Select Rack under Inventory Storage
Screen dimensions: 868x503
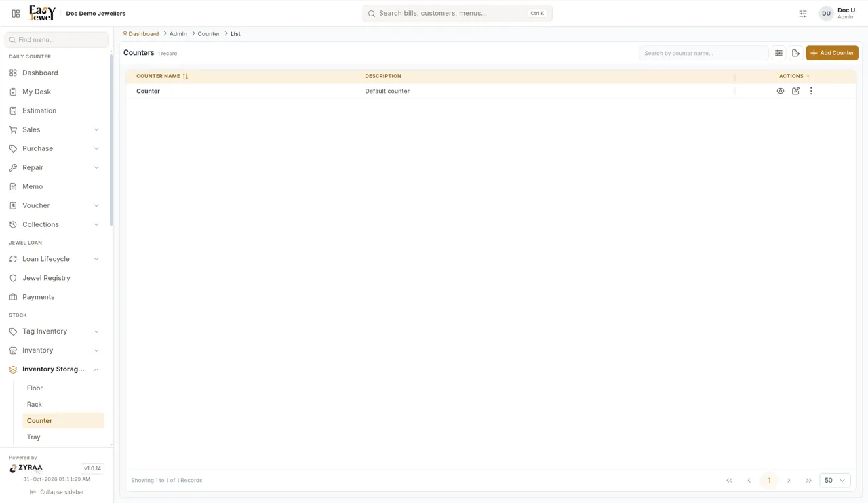[x=63, y=405]
